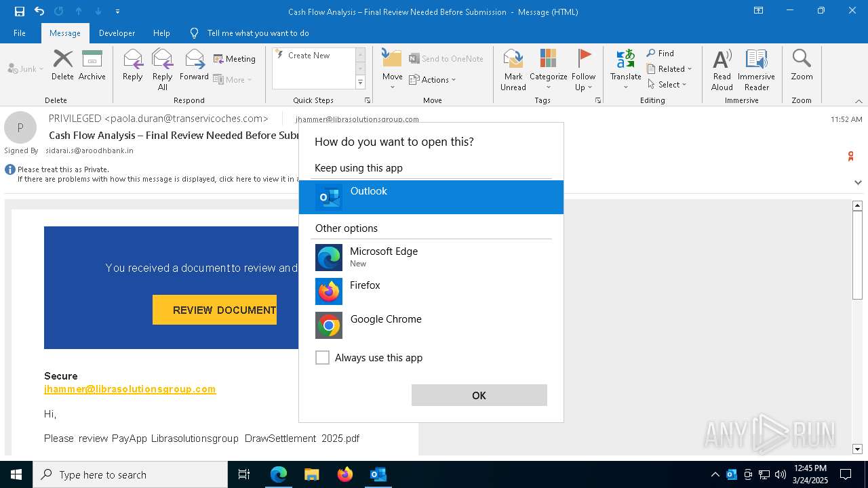Expand the Quick Steps gallery
868x488 pixels.
(360, 82)
